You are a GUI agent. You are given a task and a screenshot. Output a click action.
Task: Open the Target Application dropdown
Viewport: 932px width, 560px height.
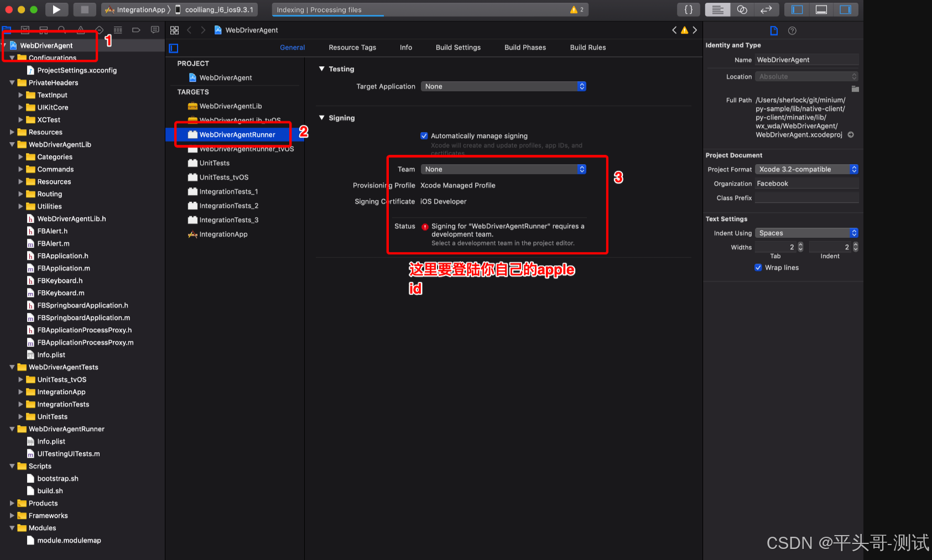click(x=503, y=86)
